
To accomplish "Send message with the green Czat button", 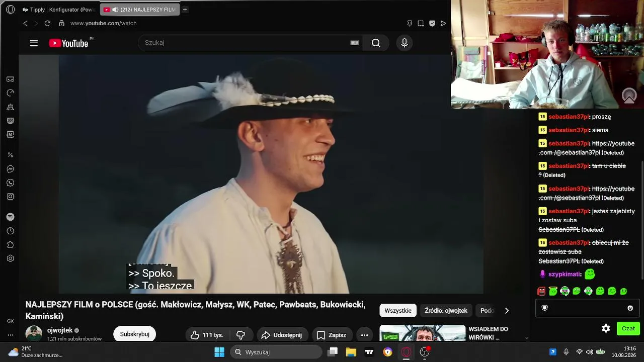I will (628, 328).
